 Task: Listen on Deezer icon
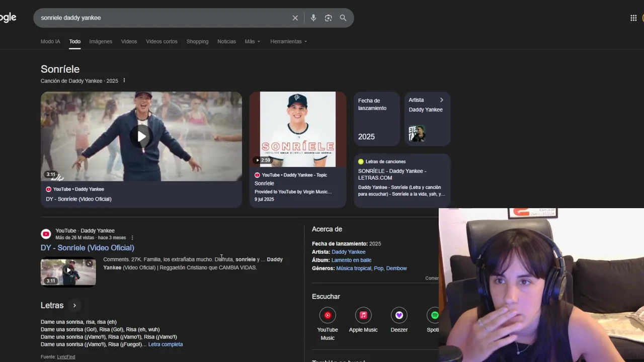(x=399, y=315)
